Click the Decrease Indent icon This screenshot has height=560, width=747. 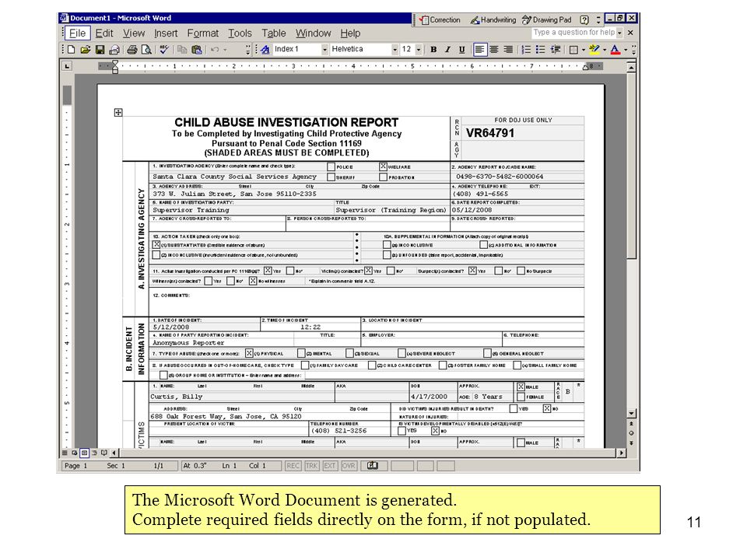point(556,50)
